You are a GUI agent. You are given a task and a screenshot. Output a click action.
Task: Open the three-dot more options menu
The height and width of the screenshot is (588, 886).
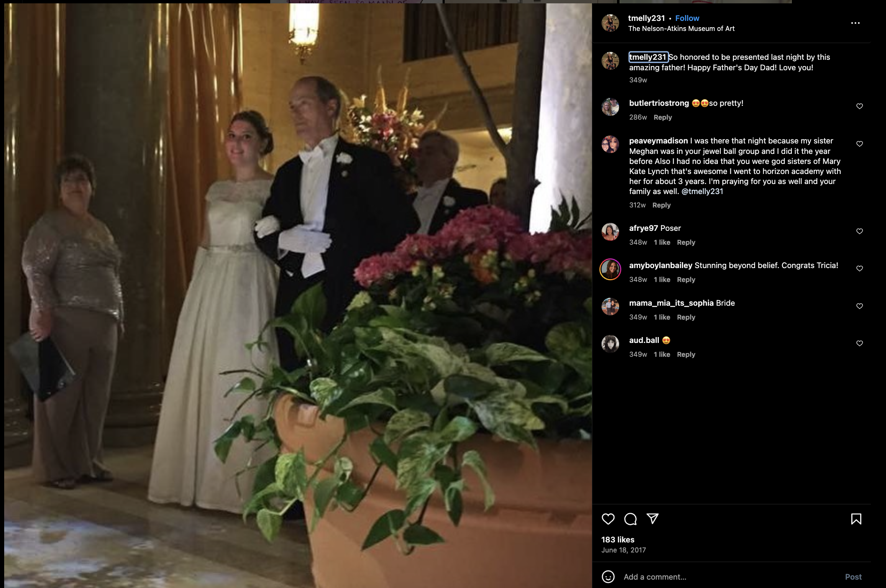(x=855, y=23)
